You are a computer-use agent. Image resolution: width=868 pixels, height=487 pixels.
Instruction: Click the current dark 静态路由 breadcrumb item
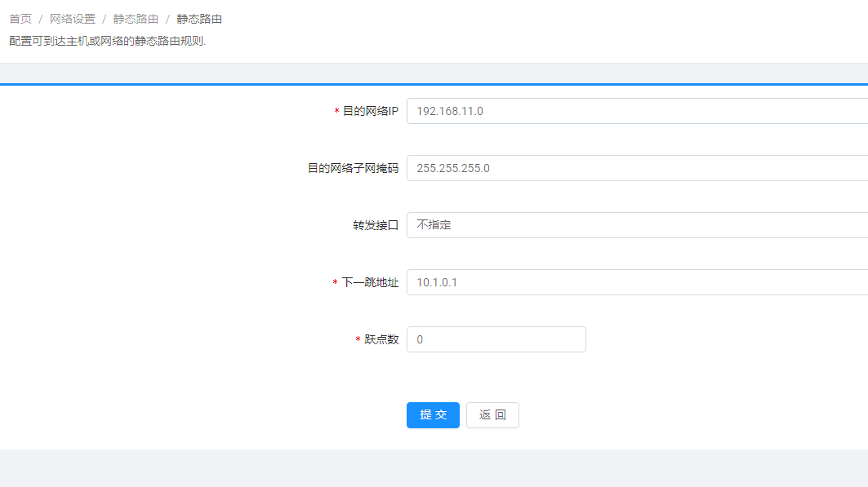click(199, 19)
